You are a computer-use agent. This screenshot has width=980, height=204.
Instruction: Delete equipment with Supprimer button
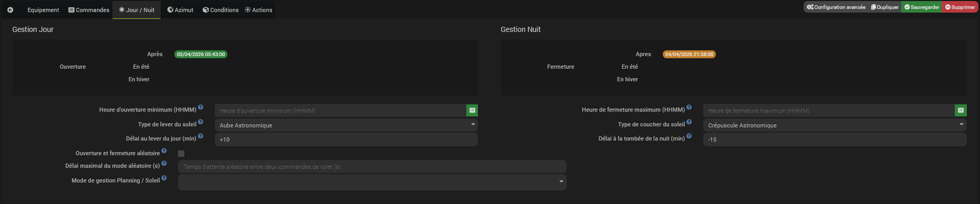coord(960,7)
